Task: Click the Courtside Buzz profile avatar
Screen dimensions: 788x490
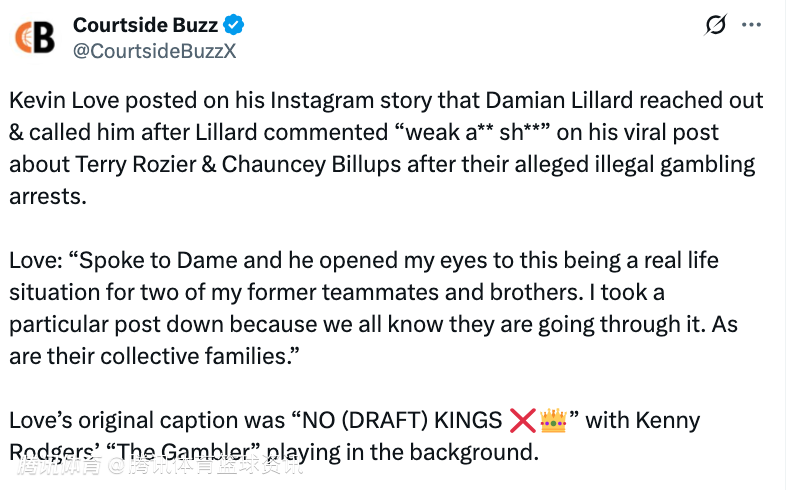Action: (x=35, y=36)
